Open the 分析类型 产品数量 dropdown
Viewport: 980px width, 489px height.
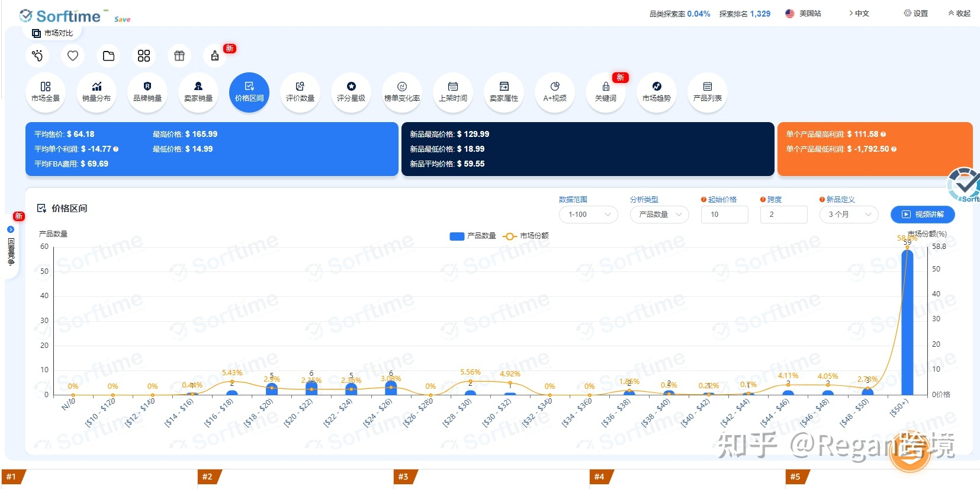(x=659, y=215)
